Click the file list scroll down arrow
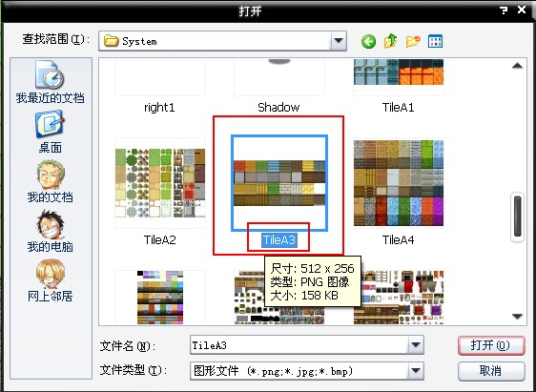This screenshot has height=392, width=536. 517,317
